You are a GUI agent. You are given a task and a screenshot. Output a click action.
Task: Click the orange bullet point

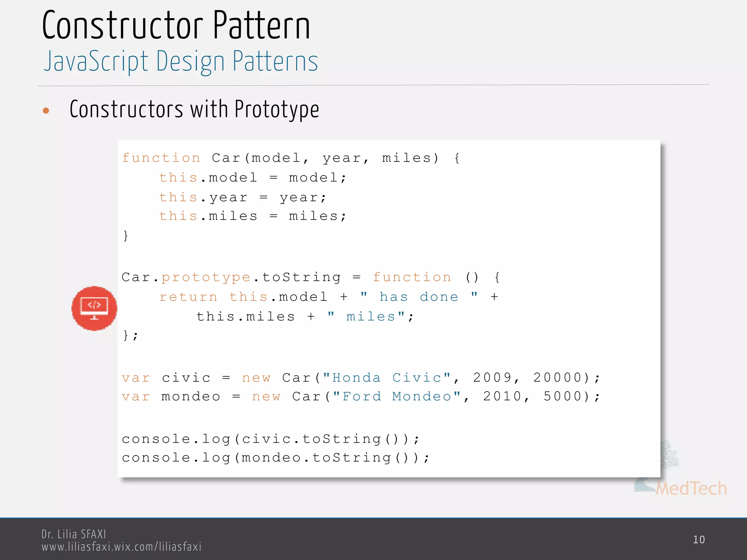[x=46, y=110]
